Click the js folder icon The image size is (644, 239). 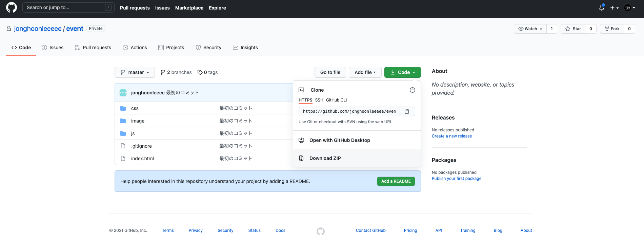pos(123,133)
